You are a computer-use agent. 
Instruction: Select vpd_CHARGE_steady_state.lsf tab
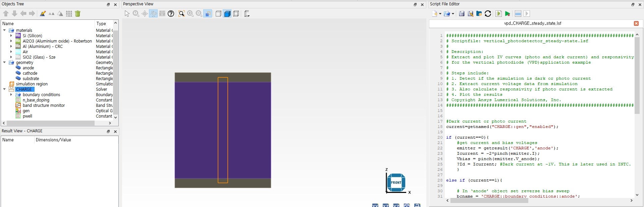click(x=533, y=23)
